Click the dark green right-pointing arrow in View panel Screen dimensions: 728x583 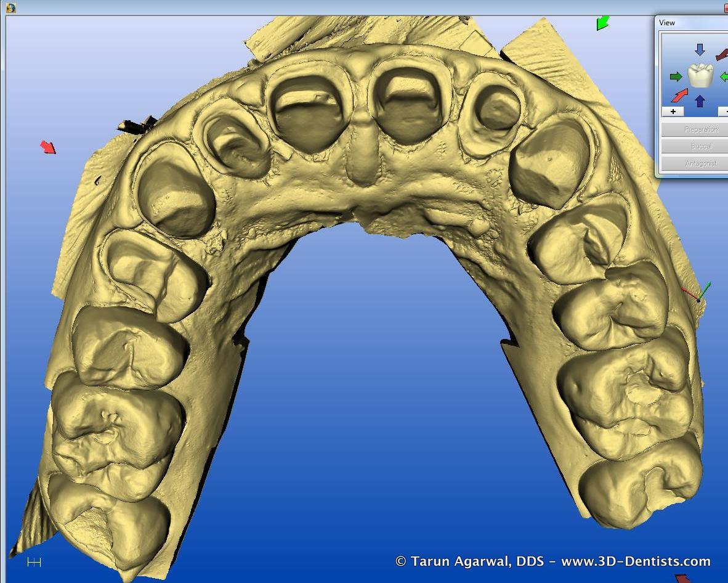(x=676, y=77)
